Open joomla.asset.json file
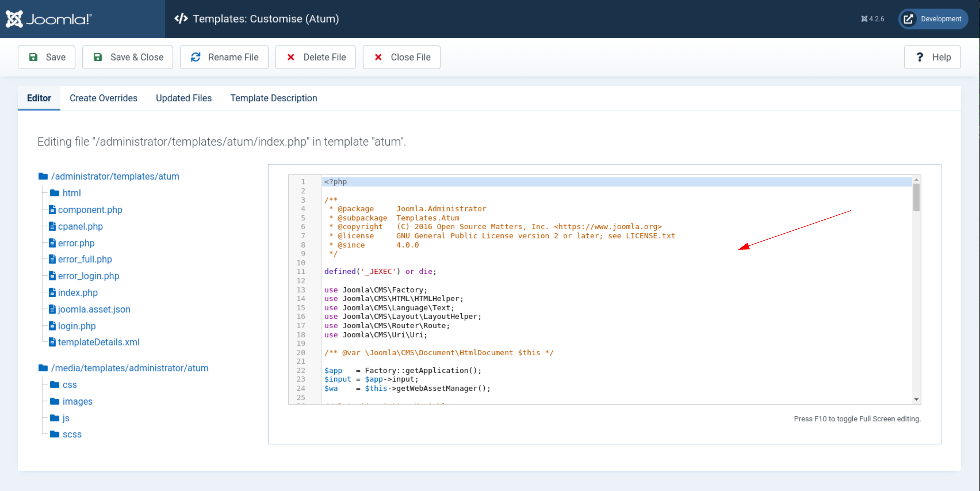 [94, 309]
